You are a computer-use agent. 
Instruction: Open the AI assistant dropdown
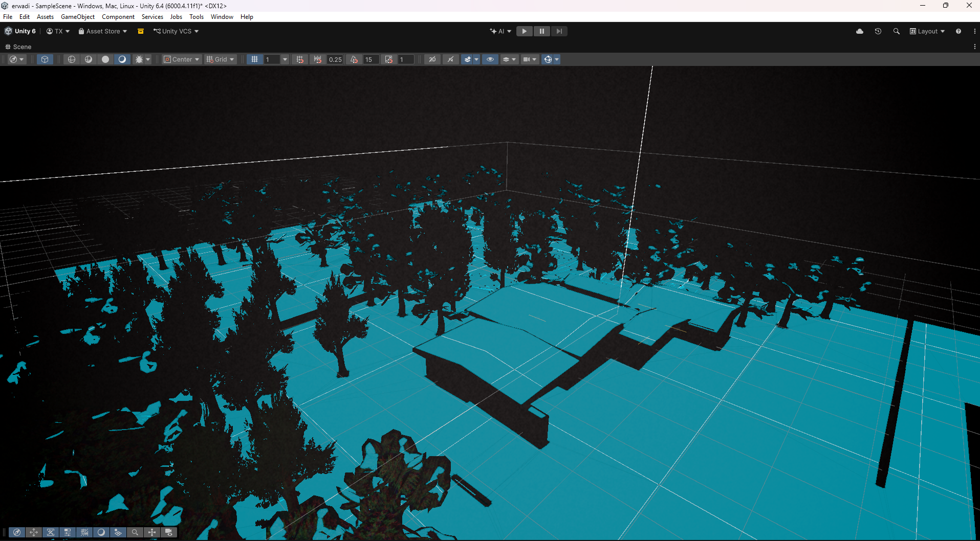[x=500, y=31]
